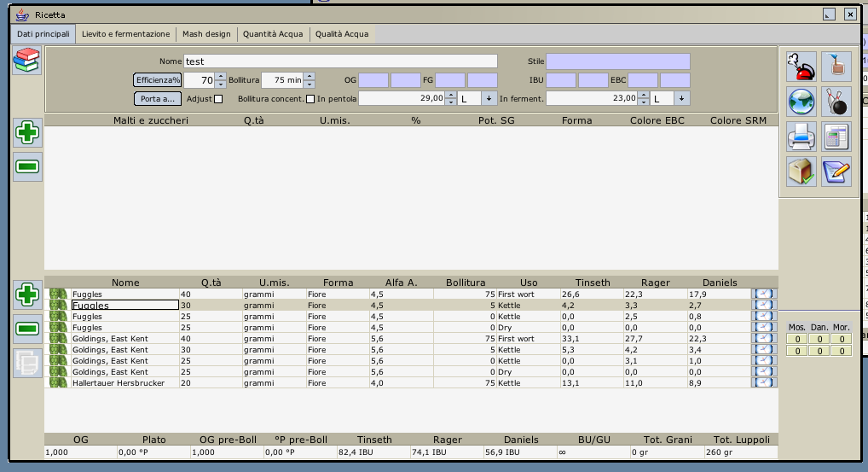Switch to Quantità Acqua tab
The image size is (868, 472).
(x=273, y=34)
